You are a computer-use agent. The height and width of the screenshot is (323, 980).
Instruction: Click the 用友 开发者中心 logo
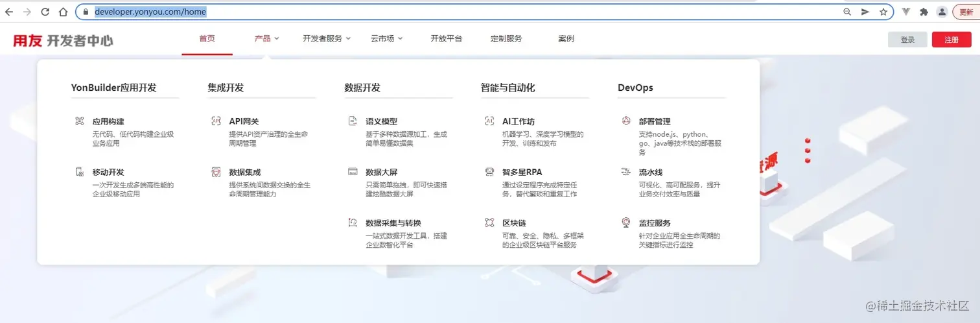[63, 40]
